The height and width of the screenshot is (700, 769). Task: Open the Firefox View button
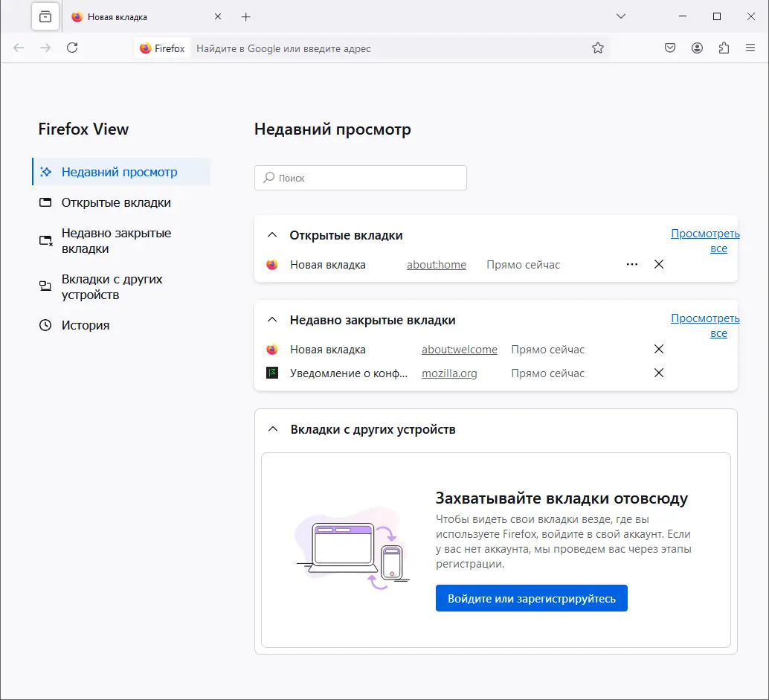tap(45, 16)
